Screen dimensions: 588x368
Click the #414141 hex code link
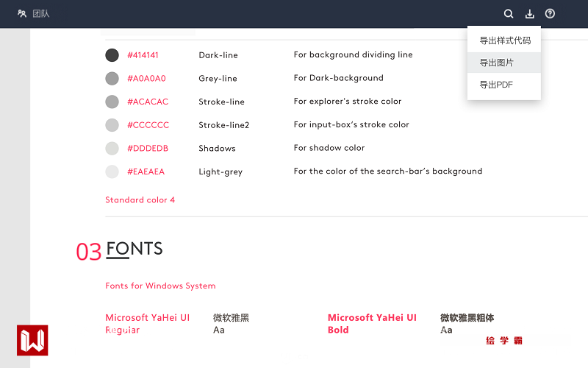(x=143, y=55)
